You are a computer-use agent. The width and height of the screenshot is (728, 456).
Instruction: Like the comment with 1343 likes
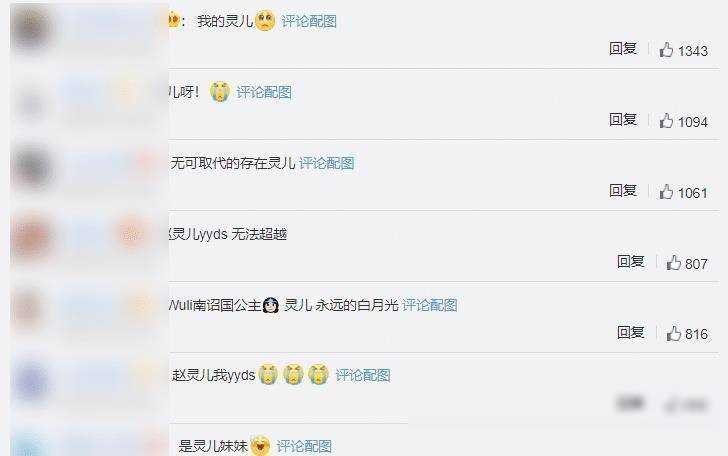pos(666,50)
